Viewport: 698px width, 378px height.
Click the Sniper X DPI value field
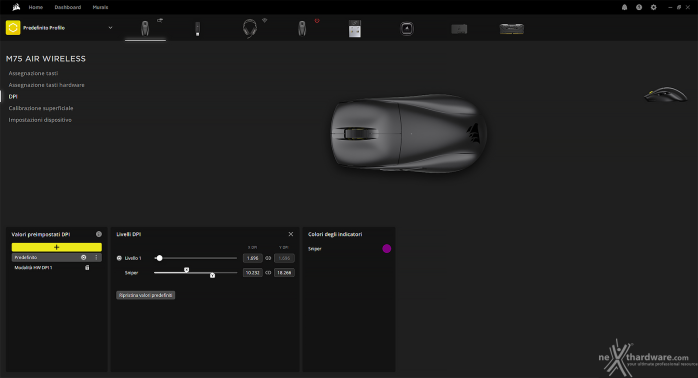252,272
